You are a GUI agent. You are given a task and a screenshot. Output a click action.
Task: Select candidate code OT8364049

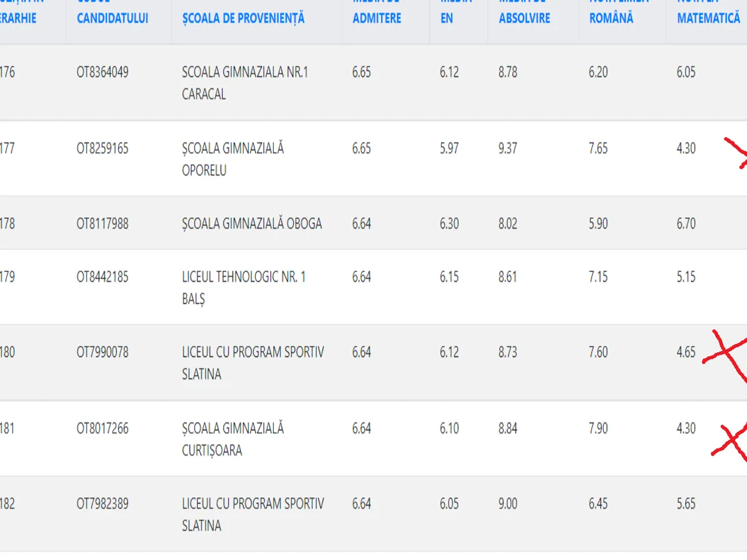coord(103,72)
